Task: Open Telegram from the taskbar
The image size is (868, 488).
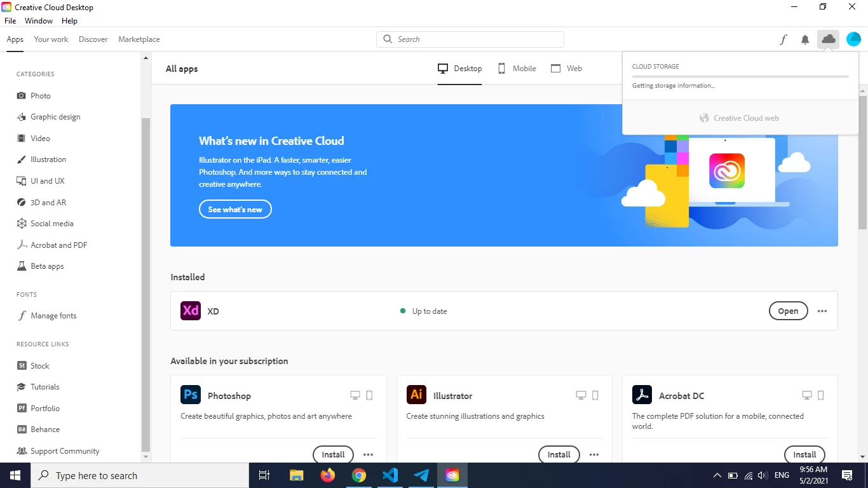Action: [x=421, y=475]
